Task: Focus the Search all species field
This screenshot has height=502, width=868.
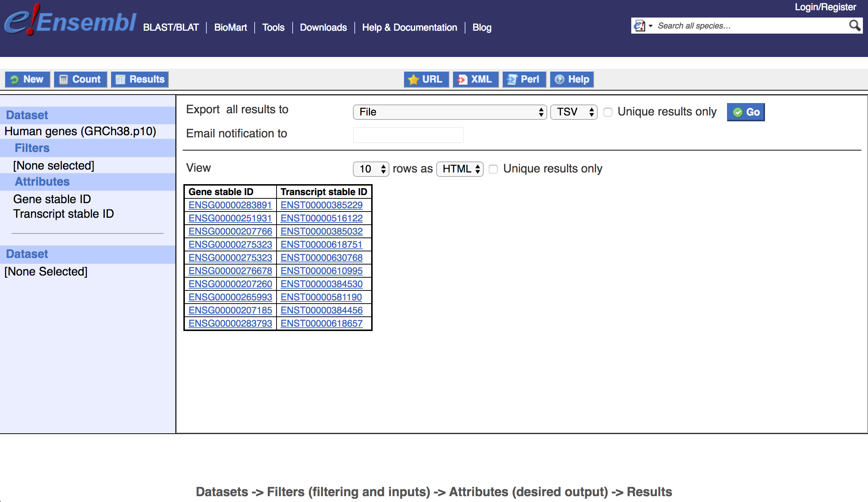Action: 751,26
